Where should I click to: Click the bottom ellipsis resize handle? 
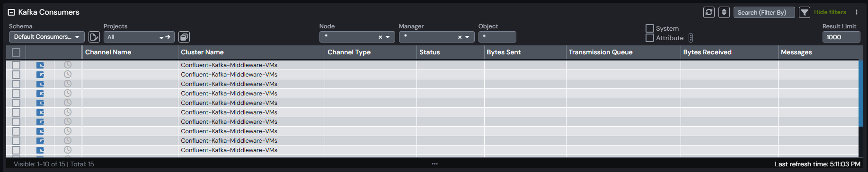click(434, 164)
